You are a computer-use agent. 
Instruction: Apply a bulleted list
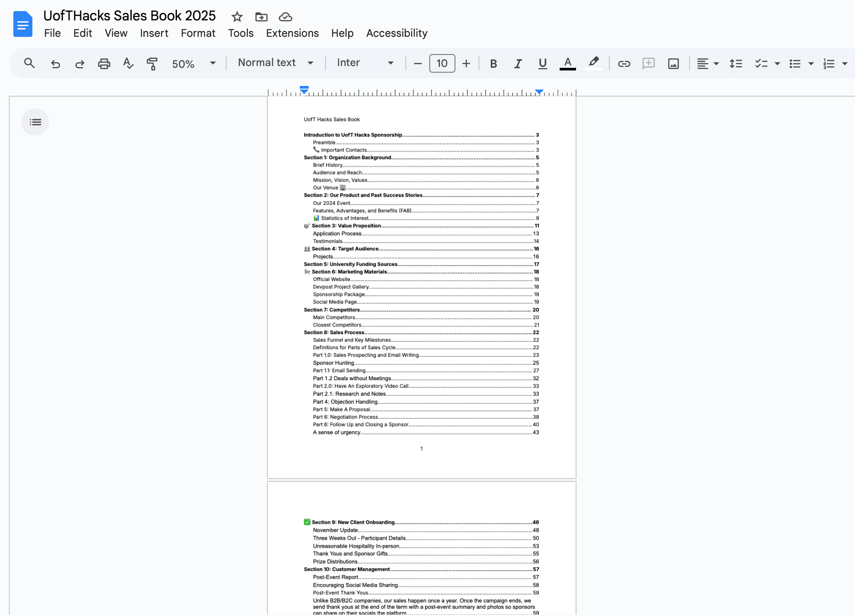[x=795, y=63]
